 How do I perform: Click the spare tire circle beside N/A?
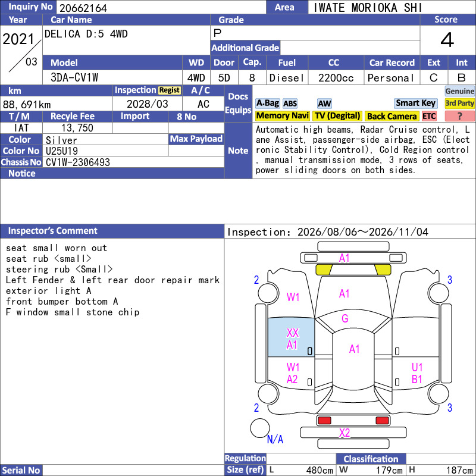tap(260, 428)
